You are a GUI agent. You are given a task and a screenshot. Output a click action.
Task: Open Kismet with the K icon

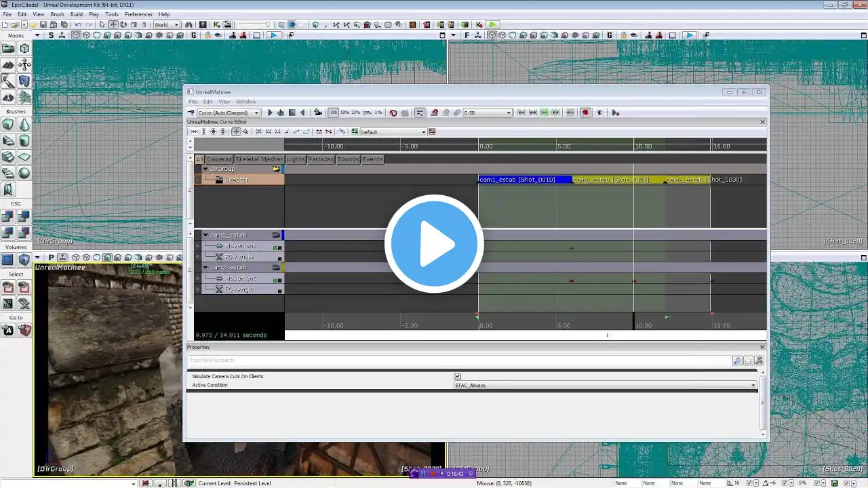coord(217,25)
